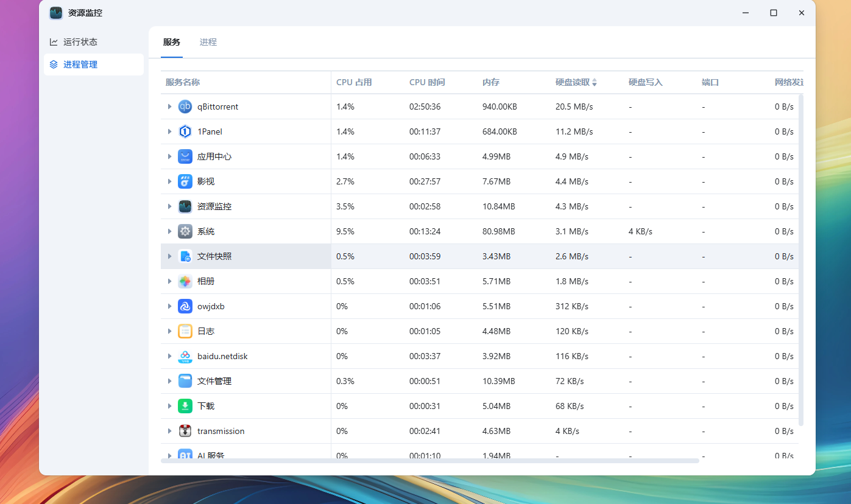This screenshot has height=504, width=851.
Task: Click the 资源监控 app logo in title bar
Action: [56, 13]
